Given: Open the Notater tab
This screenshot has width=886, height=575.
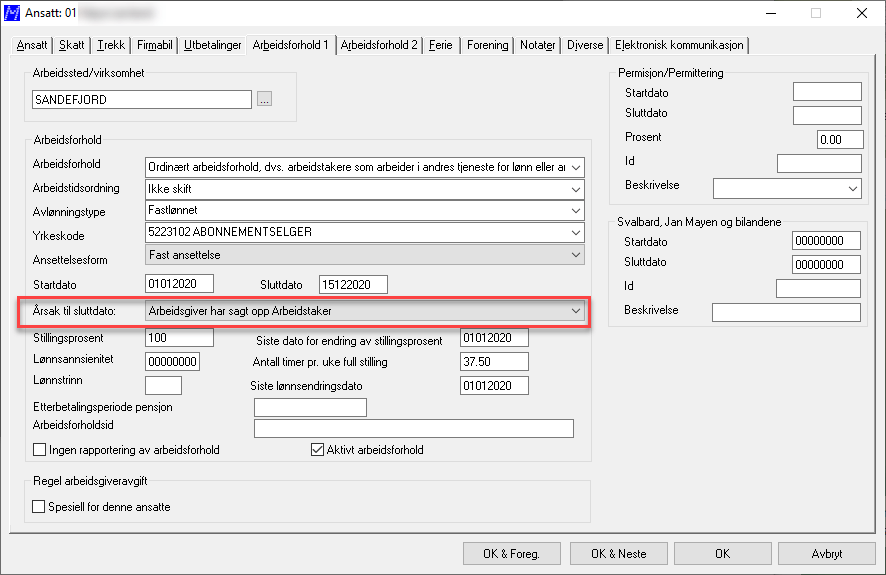Looking at the screenshot, I should tap(537, 45).
